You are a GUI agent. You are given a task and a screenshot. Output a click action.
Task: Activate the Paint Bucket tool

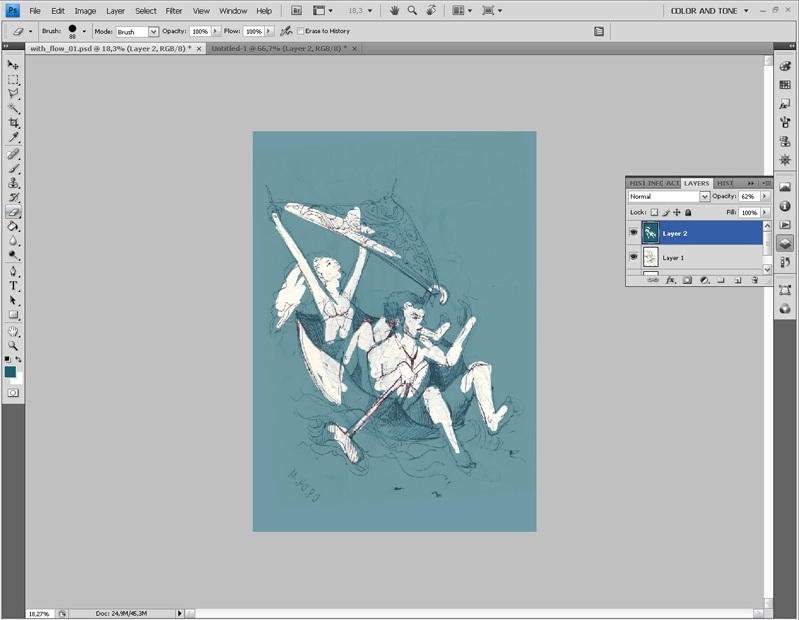click(x=13, y=227)
